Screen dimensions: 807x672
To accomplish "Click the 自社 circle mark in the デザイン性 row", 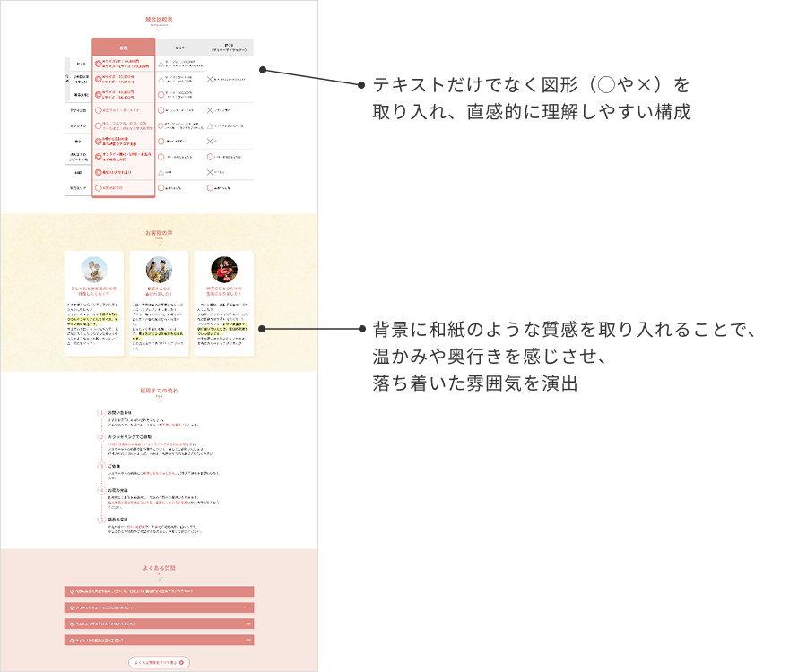I will [99, 110].
